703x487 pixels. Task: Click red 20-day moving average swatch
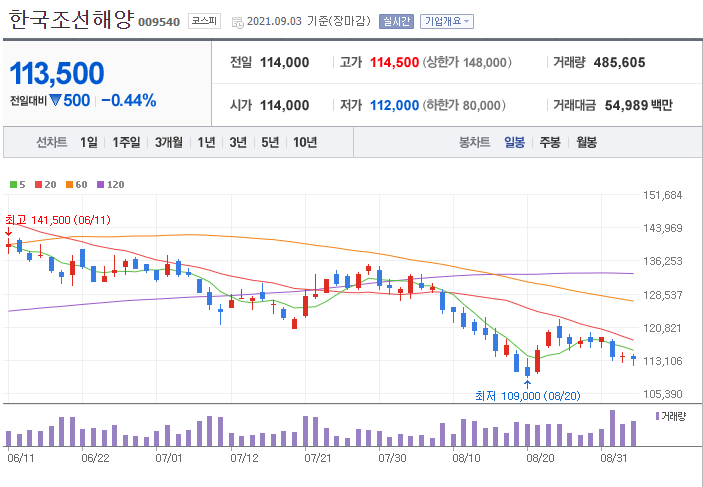point(39,184)
